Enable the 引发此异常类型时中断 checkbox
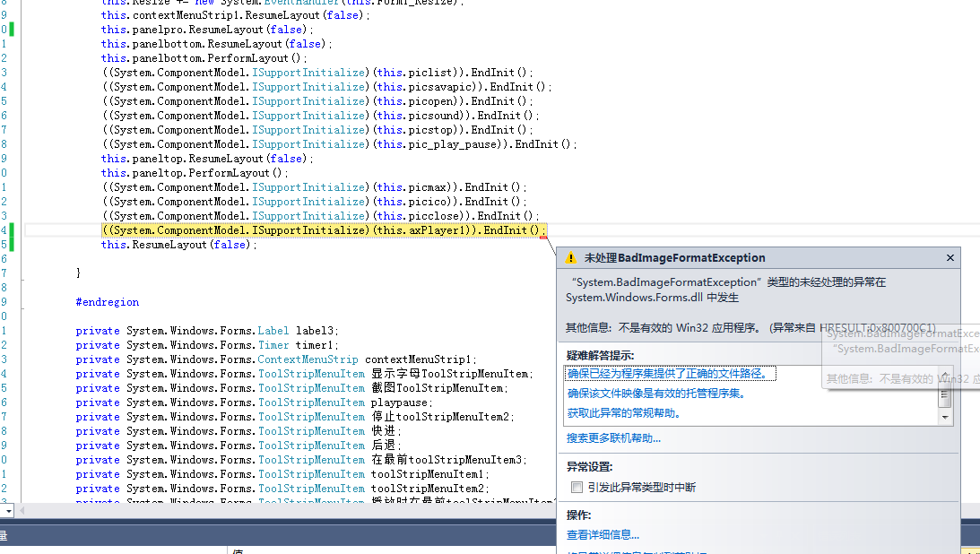980x554 pixels. click(577, 488)
